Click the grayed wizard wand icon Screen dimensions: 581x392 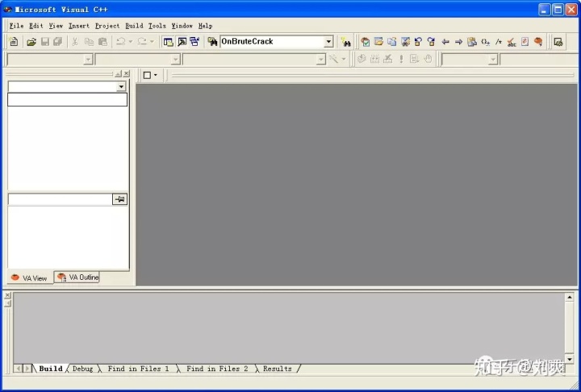coord(333,59)
